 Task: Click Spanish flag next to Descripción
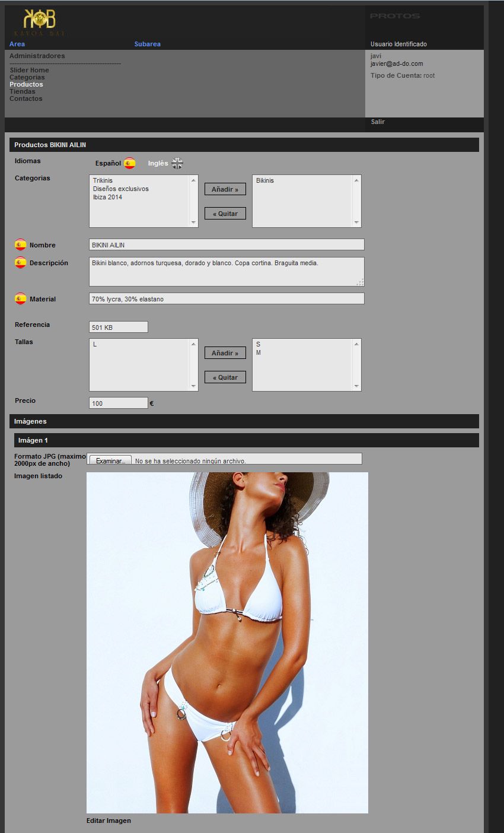[x=21, y=262]
